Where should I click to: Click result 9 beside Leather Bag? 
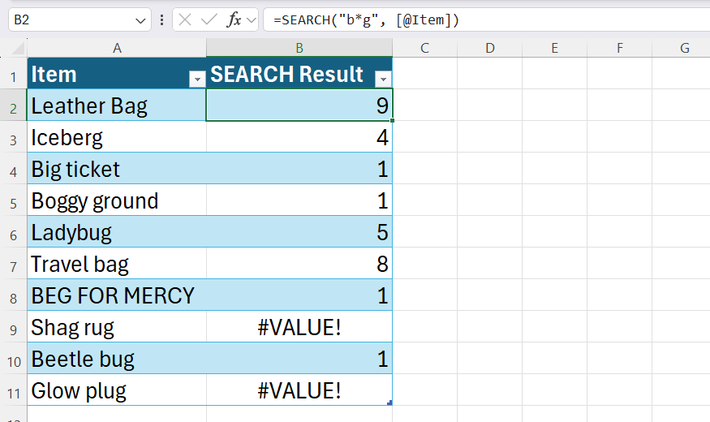[299, 105]
